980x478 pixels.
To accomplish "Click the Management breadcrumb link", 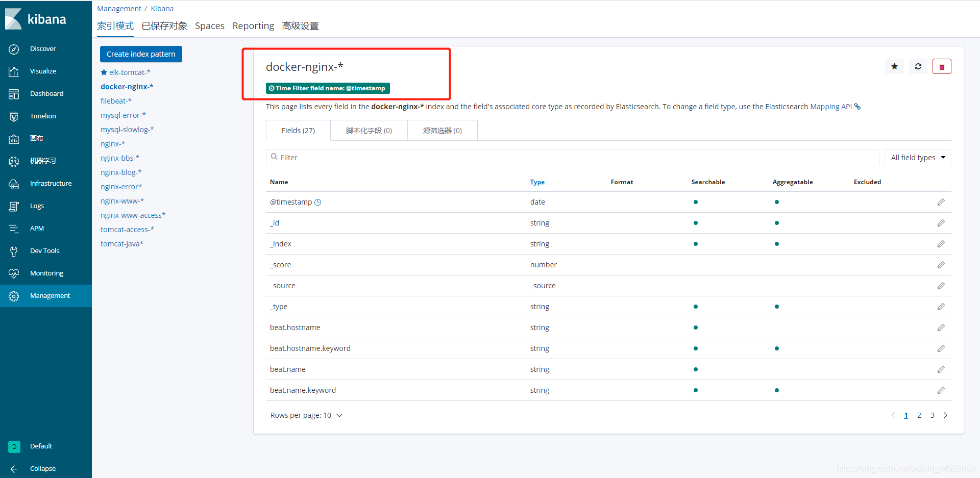I will [x=119, y=9].
